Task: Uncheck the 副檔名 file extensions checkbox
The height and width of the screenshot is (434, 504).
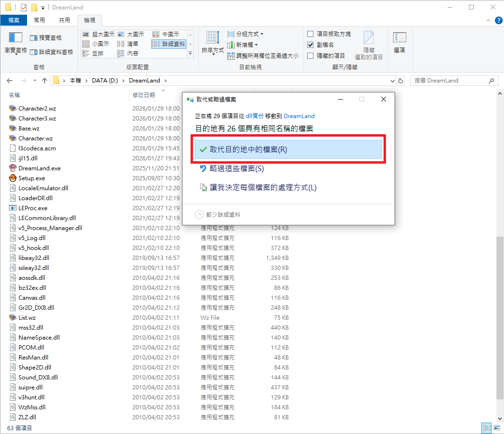Action: (x=311, y=45)
